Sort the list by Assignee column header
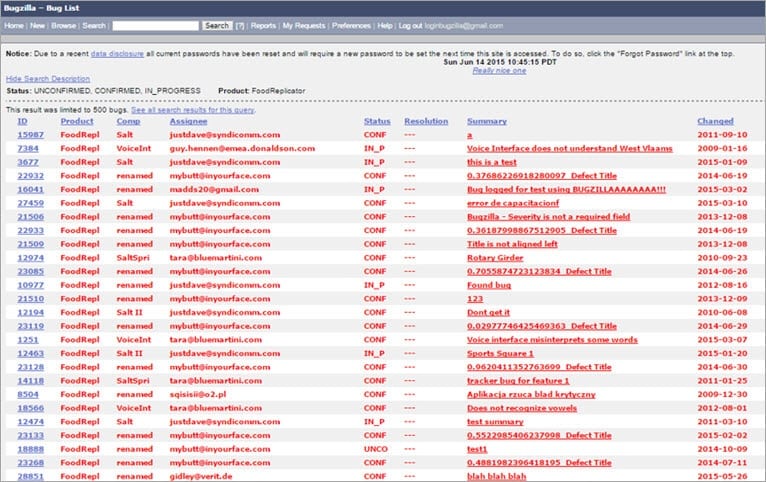This screenshot has height=482, width=766. coord(189,121)
